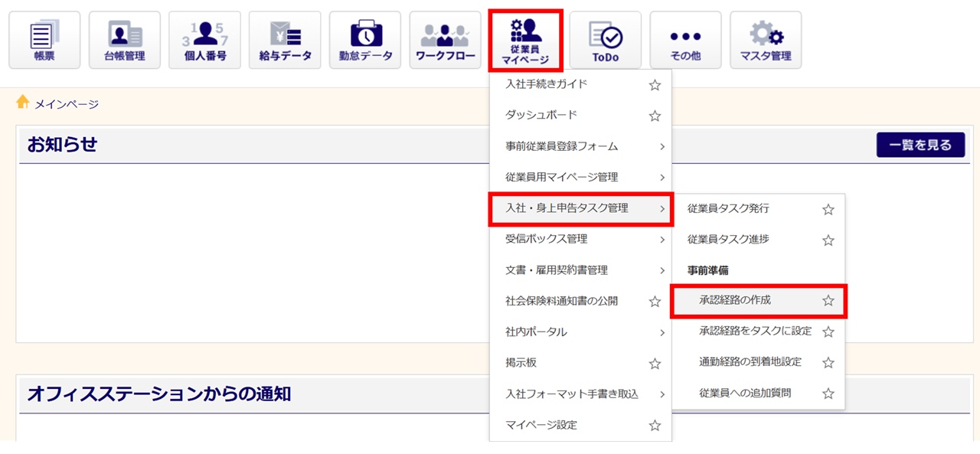Choose 従業員への追加質問 in submenu
Viewport: 980px width, 454px height.
coord(759,393)
